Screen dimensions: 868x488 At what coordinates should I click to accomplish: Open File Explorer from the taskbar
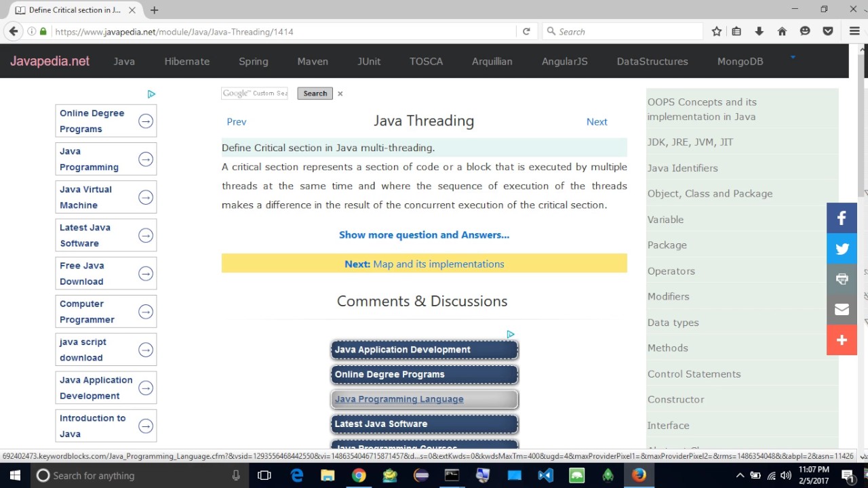pos(328,475)
